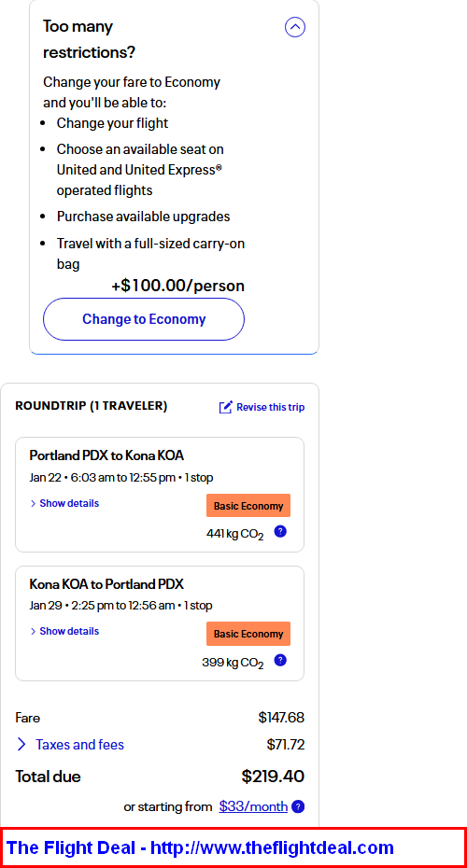Viewport: 467px width, 868px height.
Task: Click the help icon next to 441 kg CO2
Action: tap(280, 532)
